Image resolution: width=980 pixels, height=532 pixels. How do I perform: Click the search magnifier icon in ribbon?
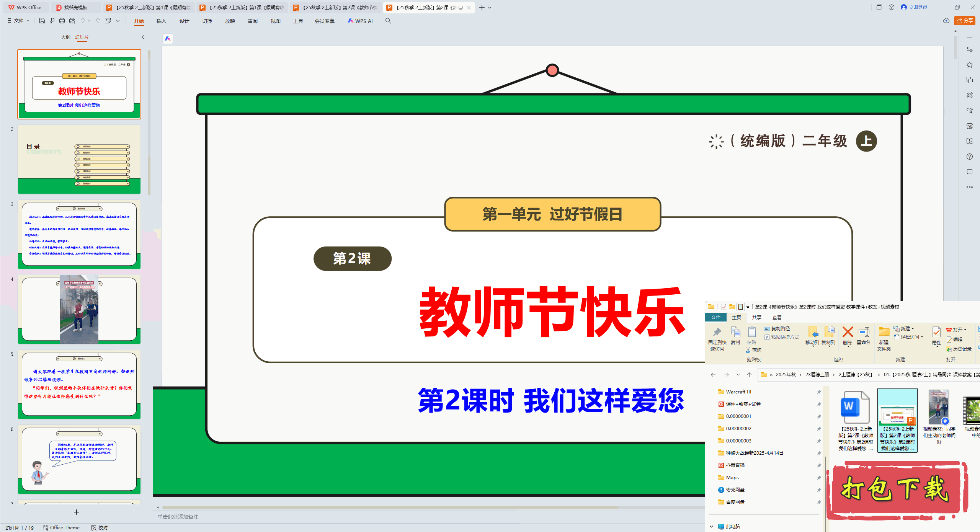388,21
